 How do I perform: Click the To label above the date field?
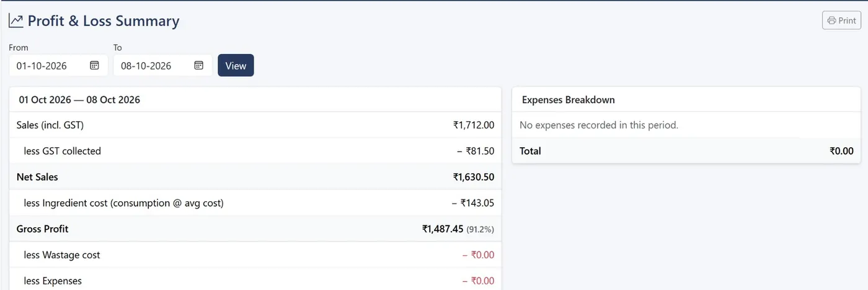coord(118,48)
